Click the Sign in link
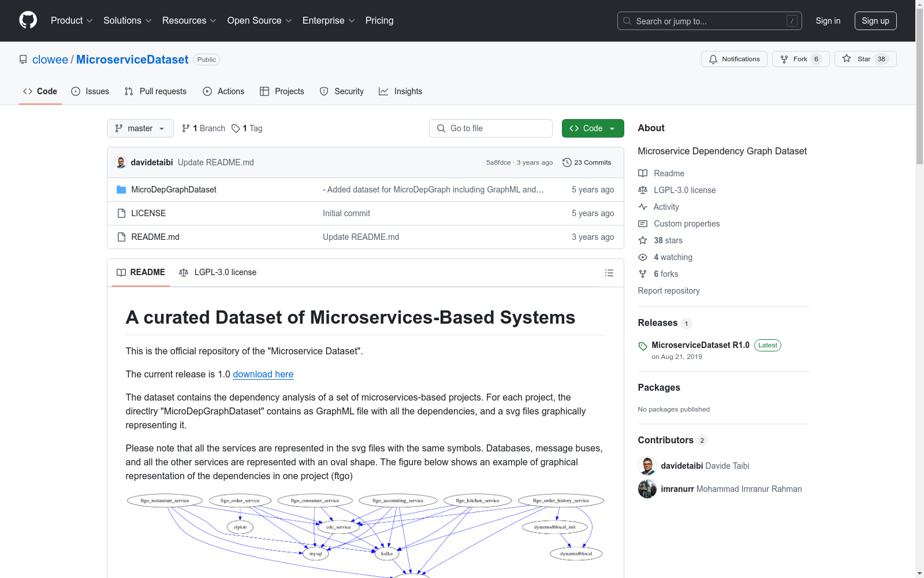This screenshot has height=578, width=924. coord(828,21)
